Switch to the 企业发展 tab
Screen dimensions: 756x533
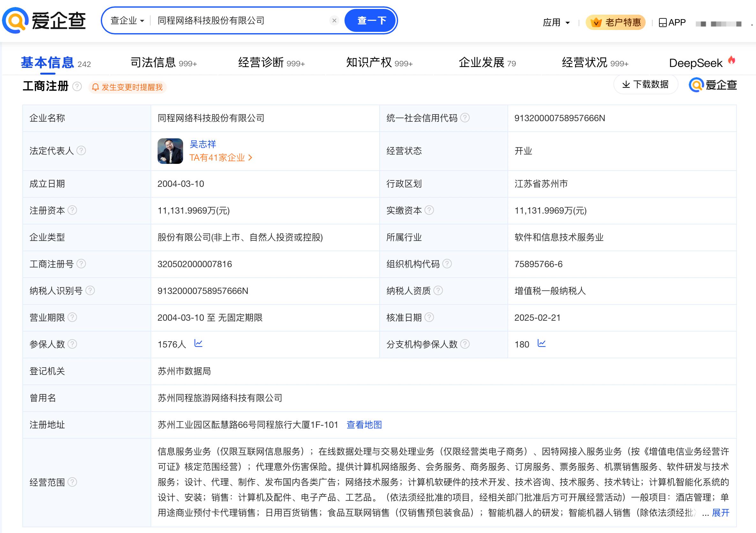487,62
